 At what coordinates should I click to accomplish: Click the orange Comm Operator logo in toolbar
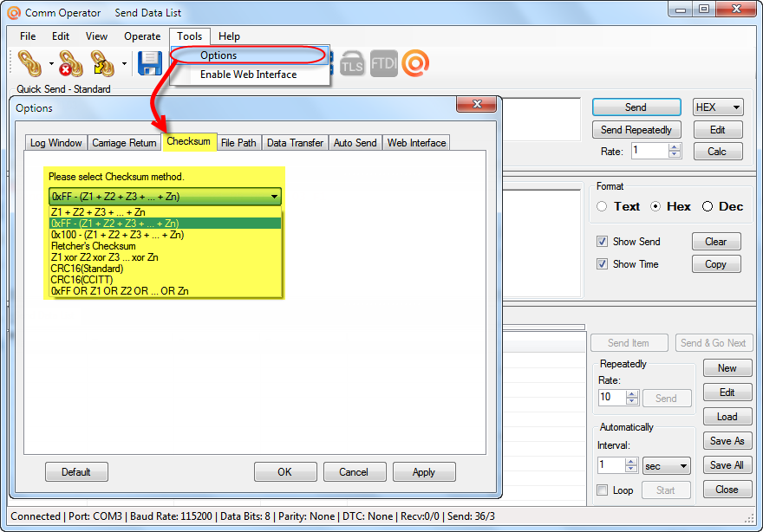coord(415,63)
